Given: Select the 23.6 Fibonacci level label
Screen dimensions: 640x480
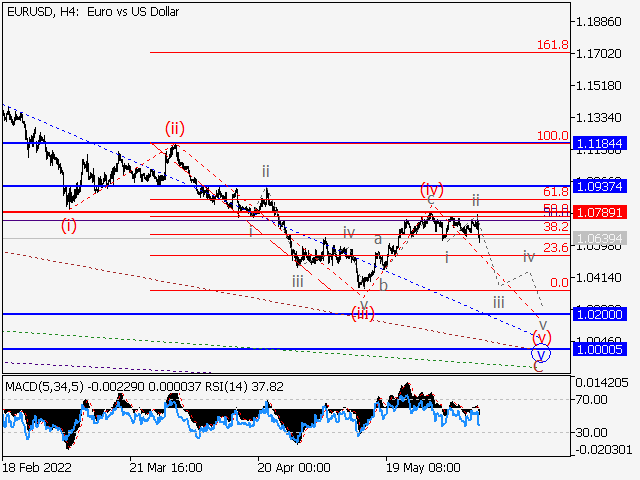Looking at the screenshot, I should pos(556,247).
